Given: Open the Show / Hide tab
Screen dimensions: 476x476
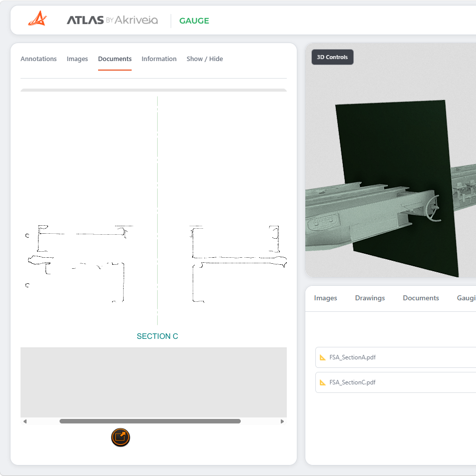Looking at the screenshot, I should click(205, 59).
